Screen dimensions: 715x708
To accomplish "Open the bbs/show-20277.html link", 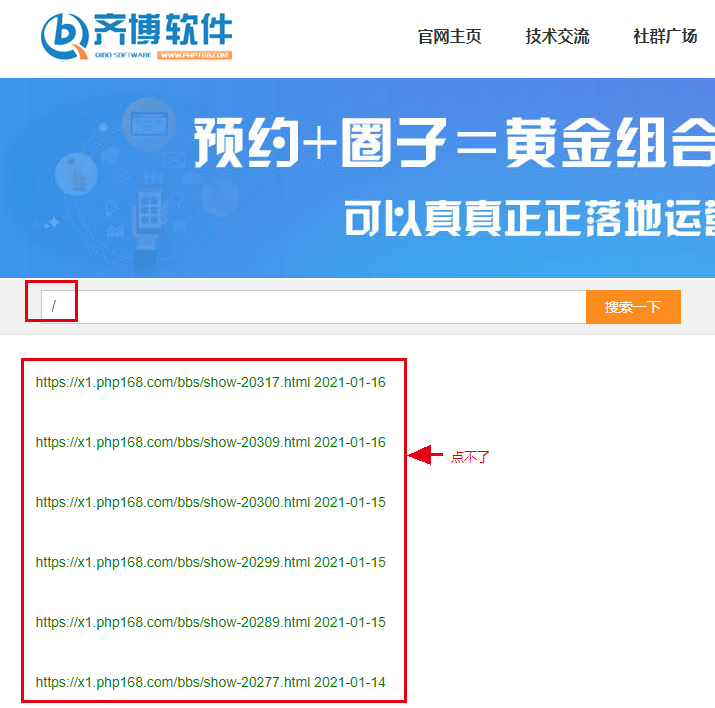I will [x=173, y=682].
